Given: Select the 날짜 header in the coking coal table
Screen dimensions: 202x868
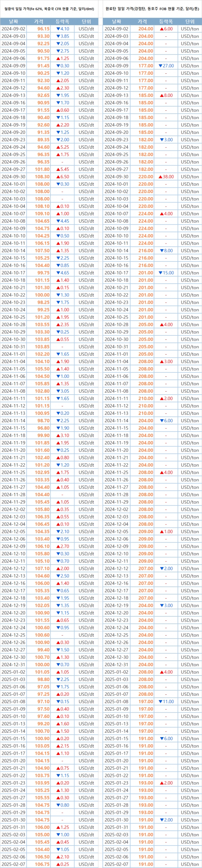Looking at the screenshot, I should tap(116, 22).
